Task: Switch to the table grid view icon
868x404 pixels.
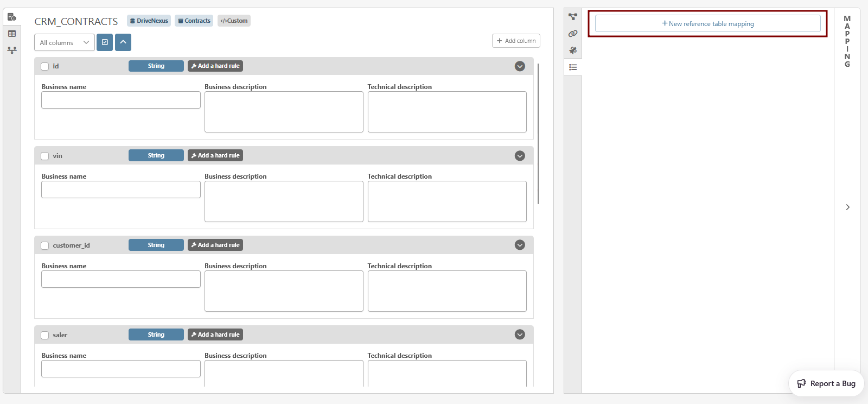Action: (x=12, y=34)
